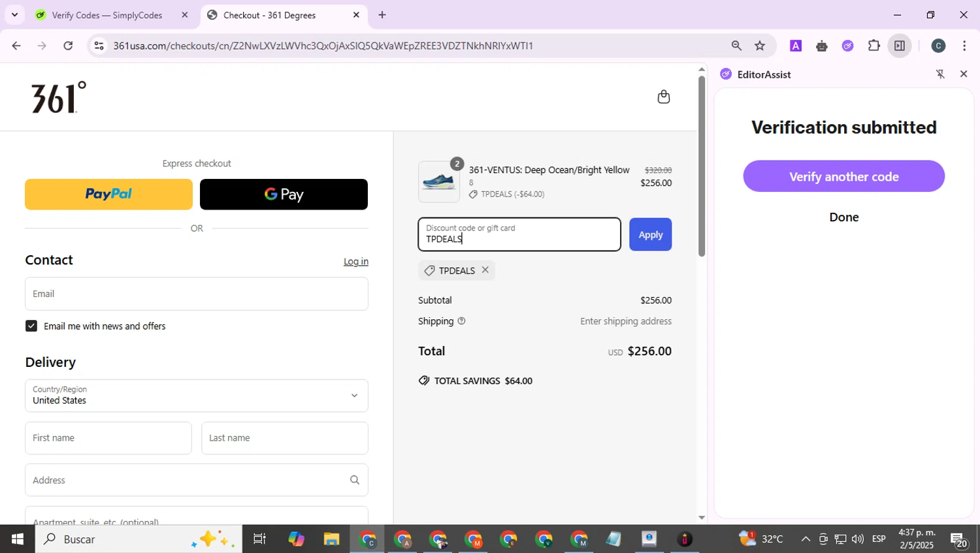
Task: Open the shopping bag cart icon
Action: 663,97
